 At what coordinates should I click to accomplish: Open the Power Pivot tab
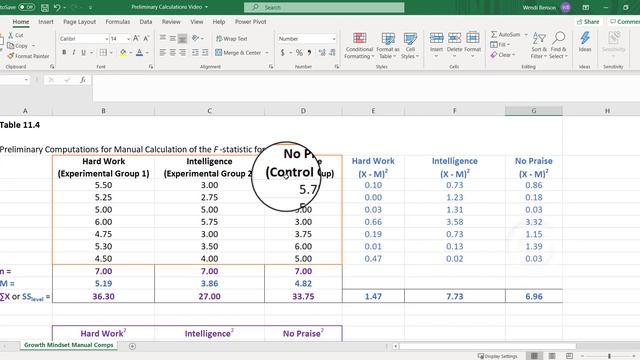251,22
